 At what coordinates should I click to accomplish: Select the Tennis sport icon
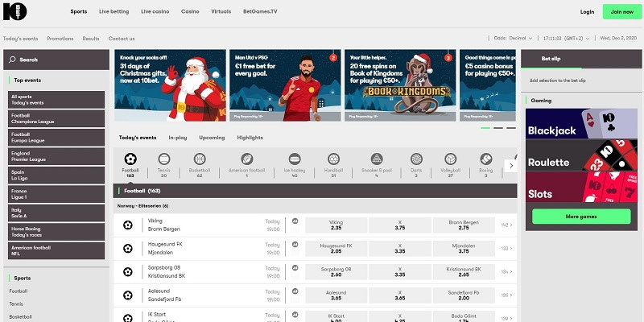point(164,159)
